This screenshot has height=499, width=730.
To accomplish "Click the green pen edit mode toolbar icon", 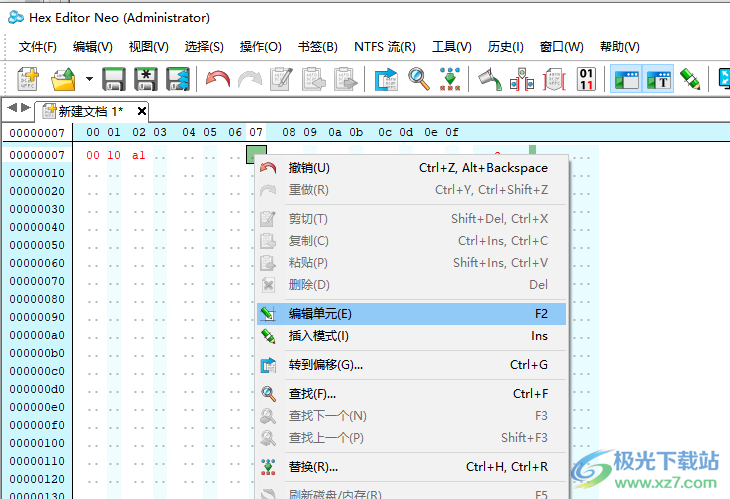I will click(x=690, y=79).
